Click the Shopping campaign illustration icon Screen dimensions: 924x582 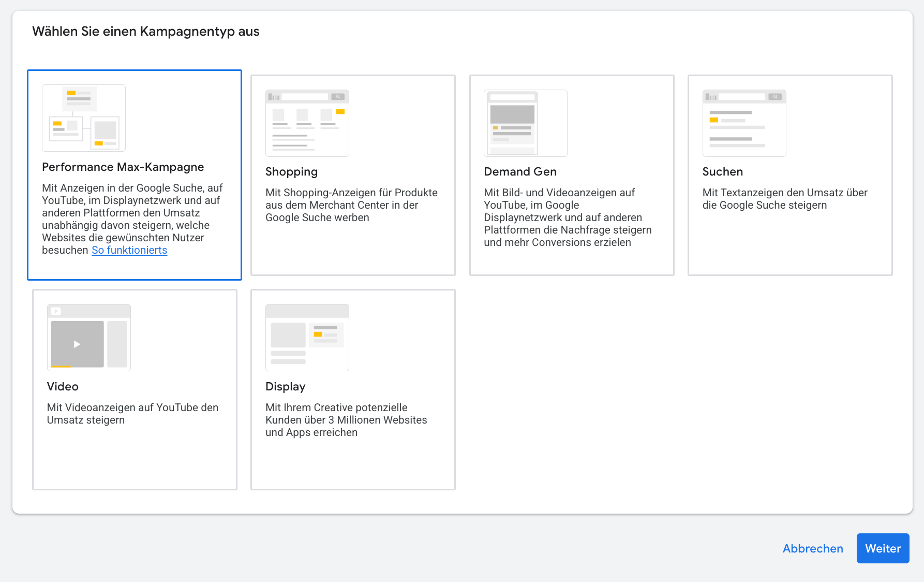[307, 123]
